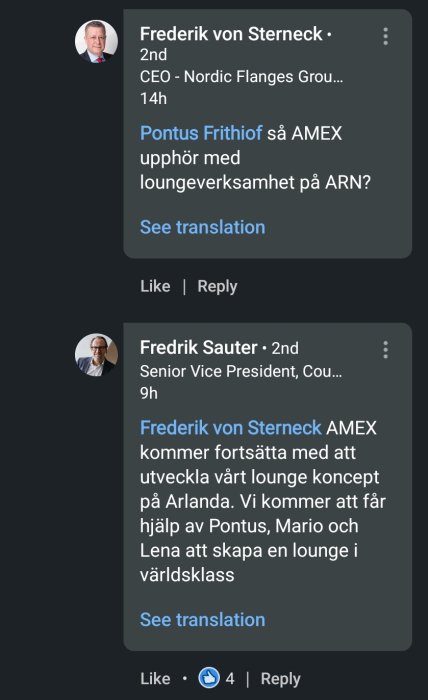428x700 pixels.
Task: Like Fredrik Sauter's comment
Action: click(155, 679)
